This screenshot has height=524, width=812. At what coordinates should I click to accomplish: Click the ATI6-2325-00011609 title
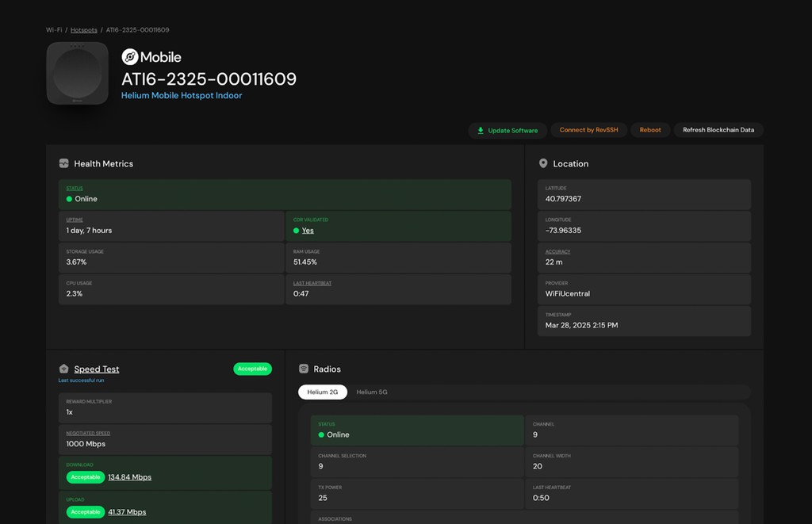coord(209,79)
